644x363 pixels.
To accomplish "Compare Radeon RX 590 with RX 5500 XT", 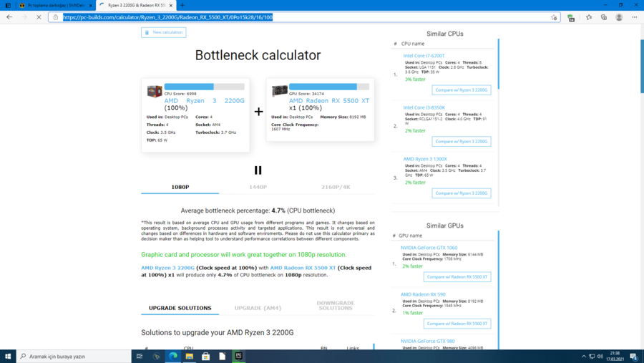I will 457,324.
